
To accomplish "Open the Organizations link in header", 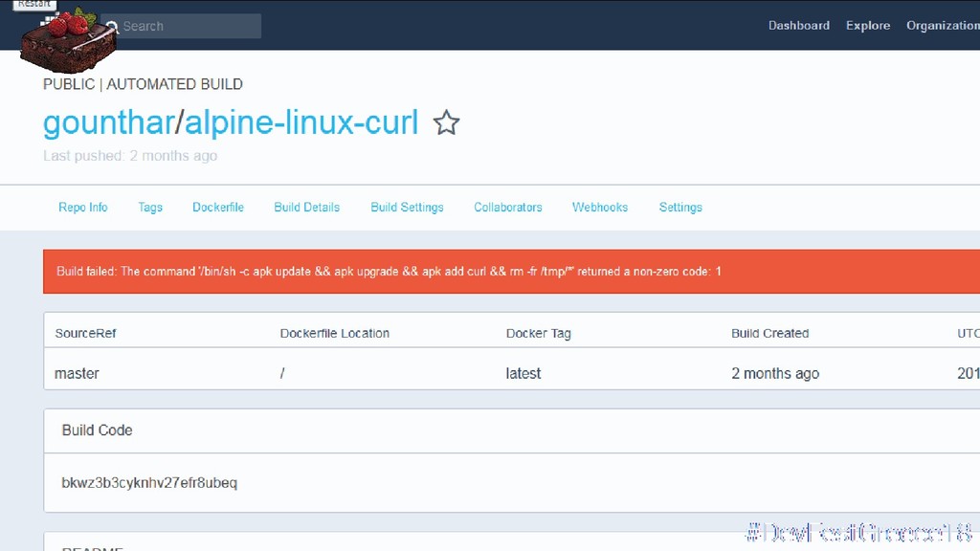I will pyautogui.click(x=943, y=26).
